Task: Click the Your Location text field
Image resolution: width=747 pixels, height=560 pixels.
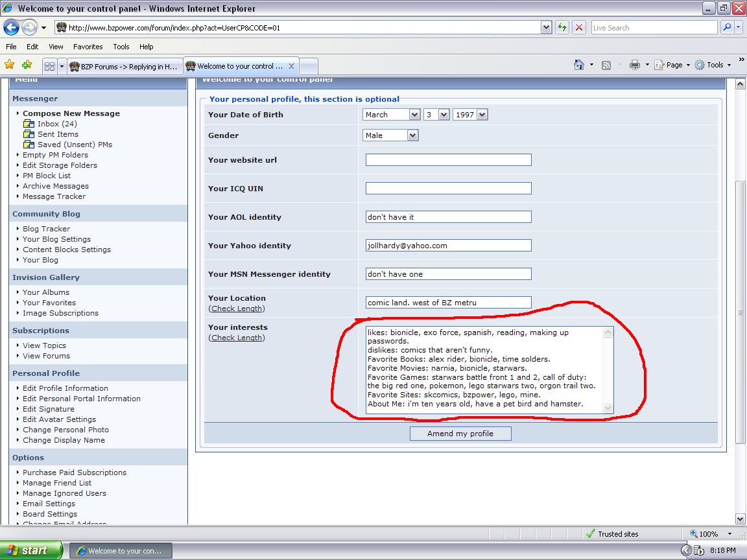Action: pos(448,303)
